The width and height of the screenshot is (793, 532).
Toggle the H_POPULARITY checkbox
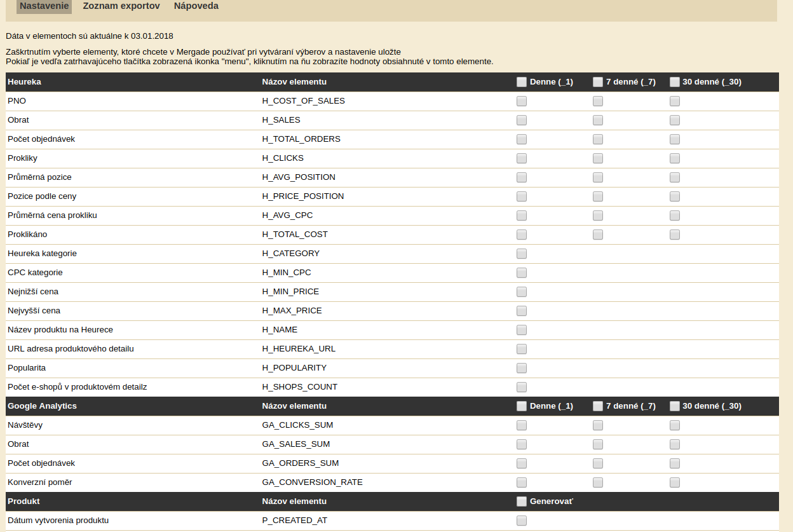[522, 368]
